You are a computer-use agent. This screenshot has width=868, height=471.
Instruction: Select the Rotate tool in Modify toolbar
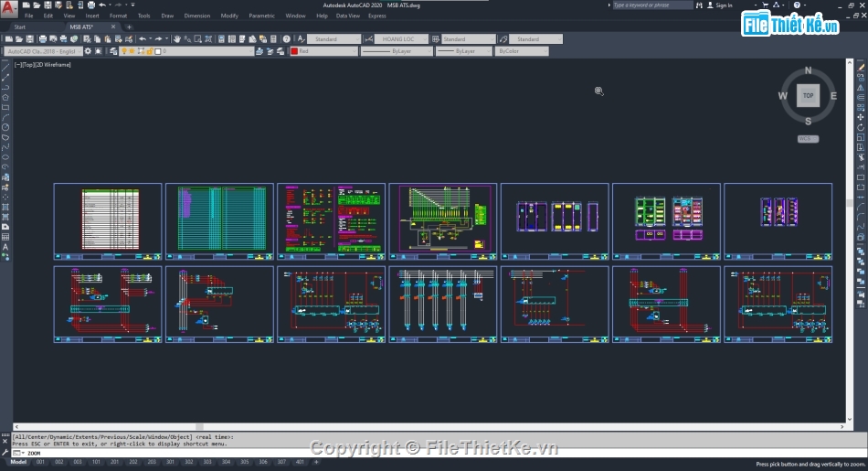pyautogui.click(x=861, y=127)
